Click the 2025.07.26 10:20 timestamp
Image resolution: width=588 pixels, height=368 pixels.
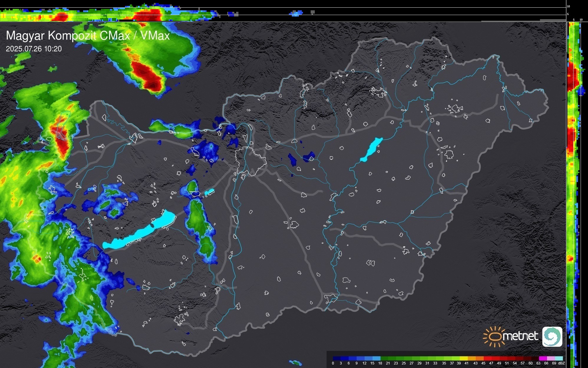(34, 49)
